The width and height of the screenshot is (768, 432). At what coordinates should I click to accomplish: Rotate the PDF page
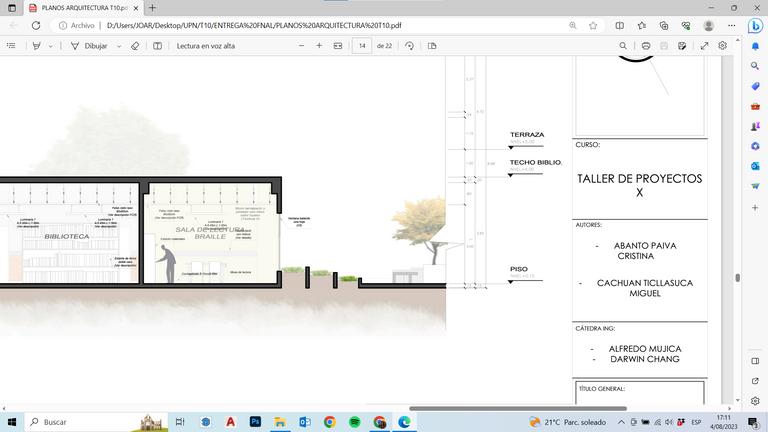tap(409, 46)
